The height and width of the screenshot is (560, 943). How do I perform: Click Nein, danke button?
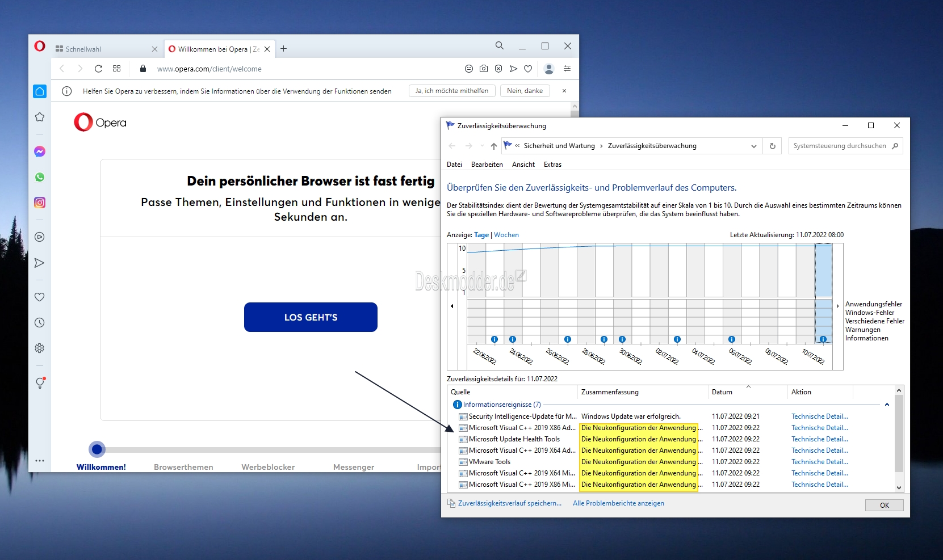pyautogui.click(x=525, y=91)
